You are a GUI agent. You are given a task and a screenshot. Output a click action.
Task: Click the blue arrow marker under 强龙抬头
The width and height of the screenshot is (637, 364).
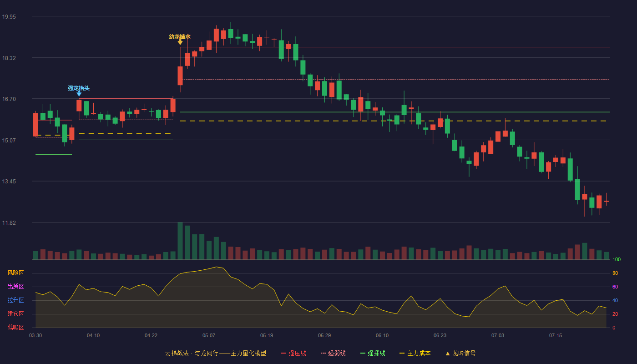click(79, 94)
